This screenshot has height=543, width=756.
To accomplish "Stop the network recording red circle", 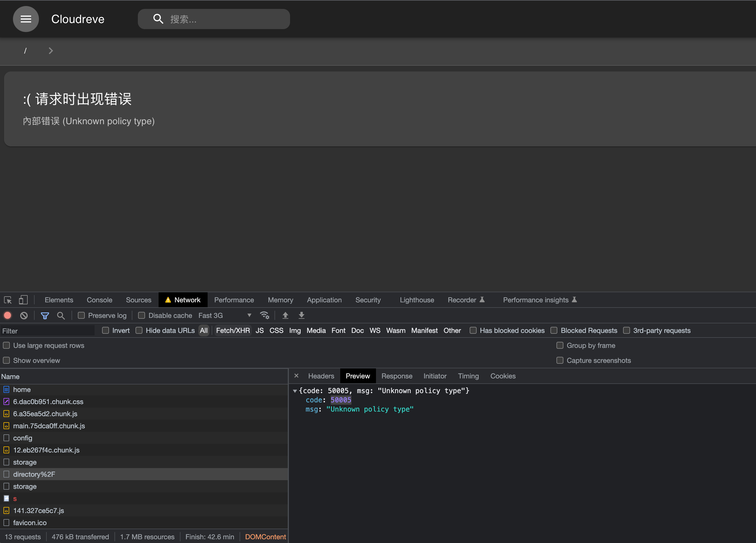I will [7, 316].
